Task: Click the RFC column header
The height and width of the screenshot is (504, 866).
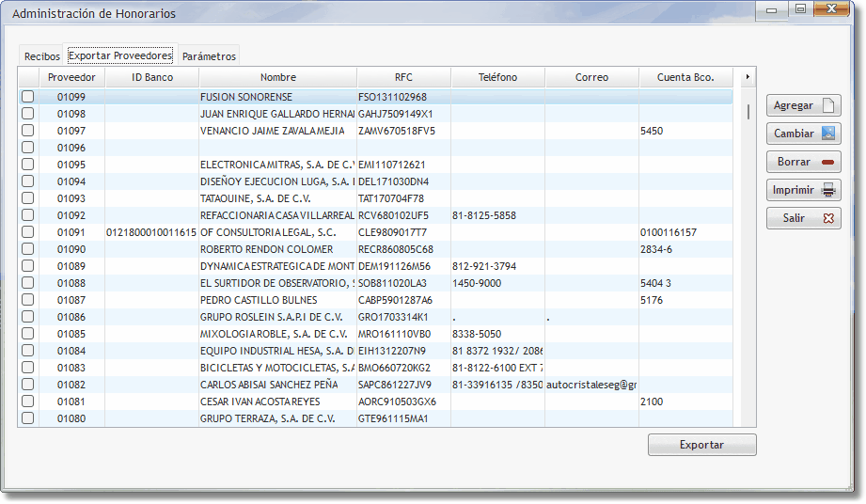Action: tap(403, 77)
